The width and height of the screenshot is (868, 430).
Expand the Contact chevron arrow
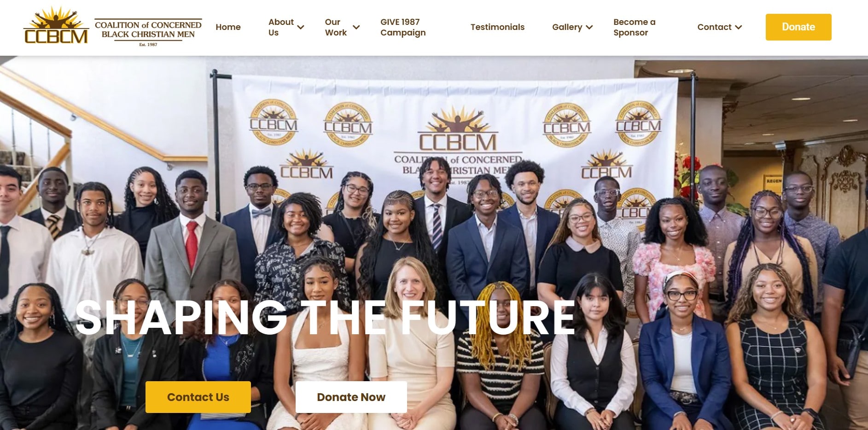[739, 27]
